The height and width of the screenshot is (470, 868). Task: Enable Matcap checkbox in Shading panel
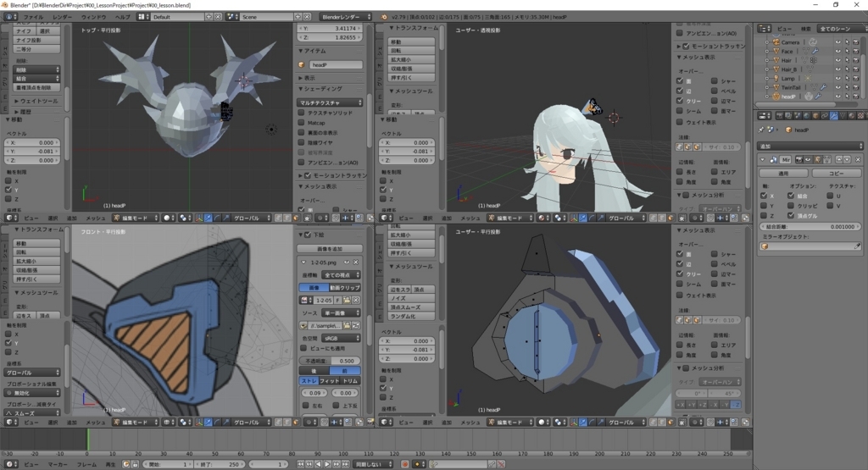(302, 123)
